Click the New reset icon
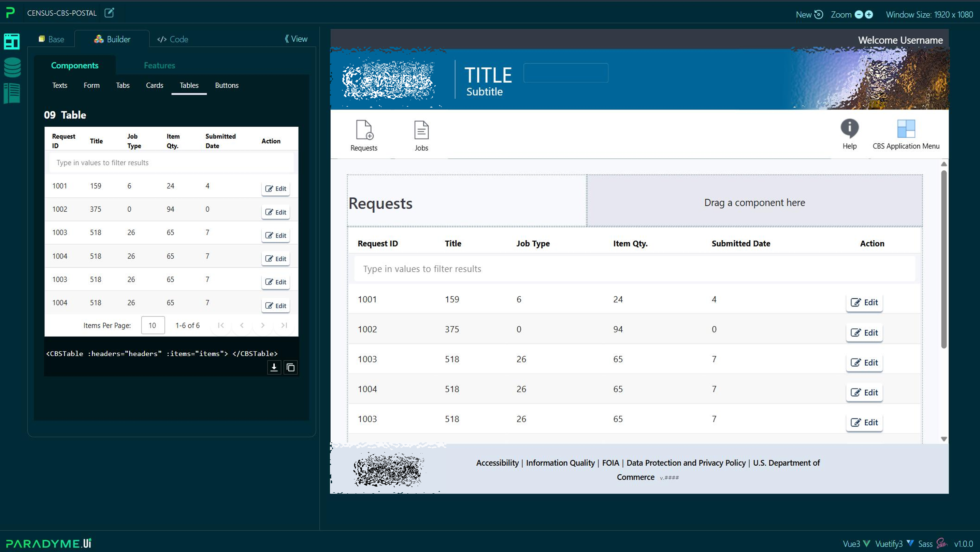 [818, 14]
